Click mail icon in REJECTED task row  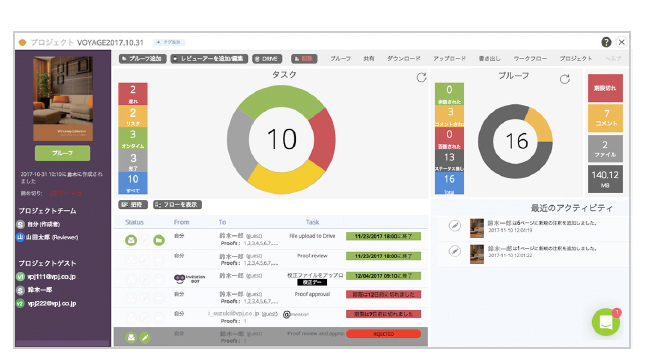(x=131, y=338)
